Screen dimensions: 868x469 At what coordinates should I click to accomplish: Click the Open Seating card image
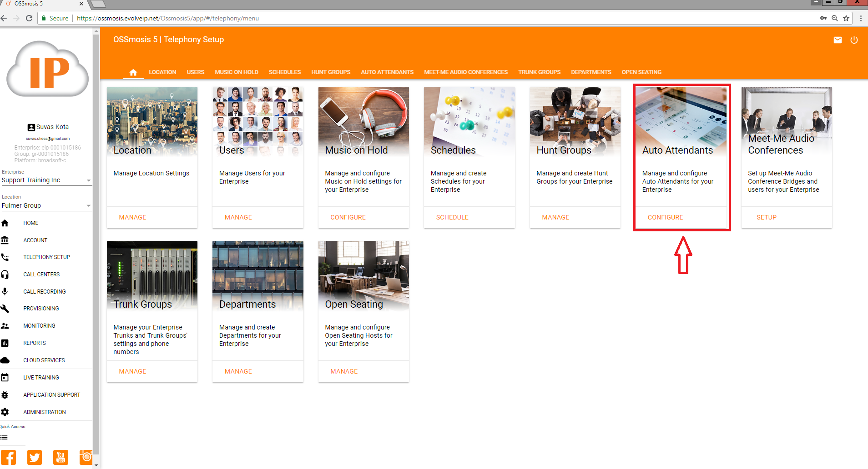click(x=363, y=275)
